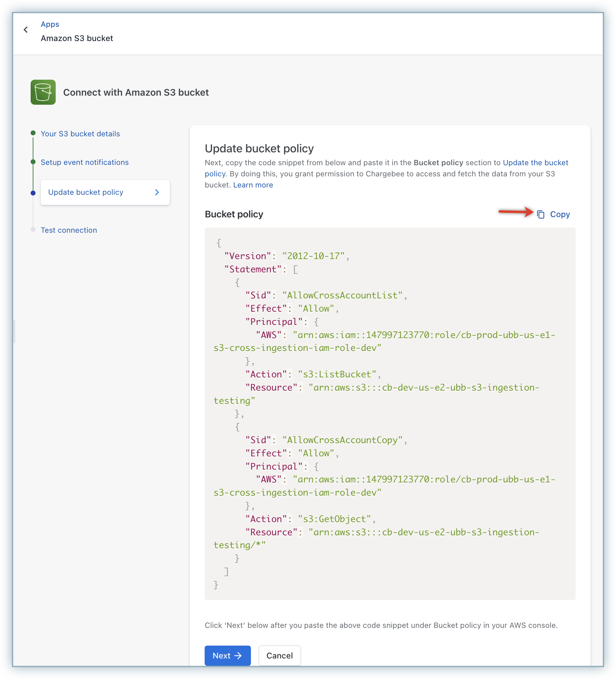Click the green Amazon S3 bucket logo
The width and height of the screenshot is (616, 679).
(x=43, y=92)
